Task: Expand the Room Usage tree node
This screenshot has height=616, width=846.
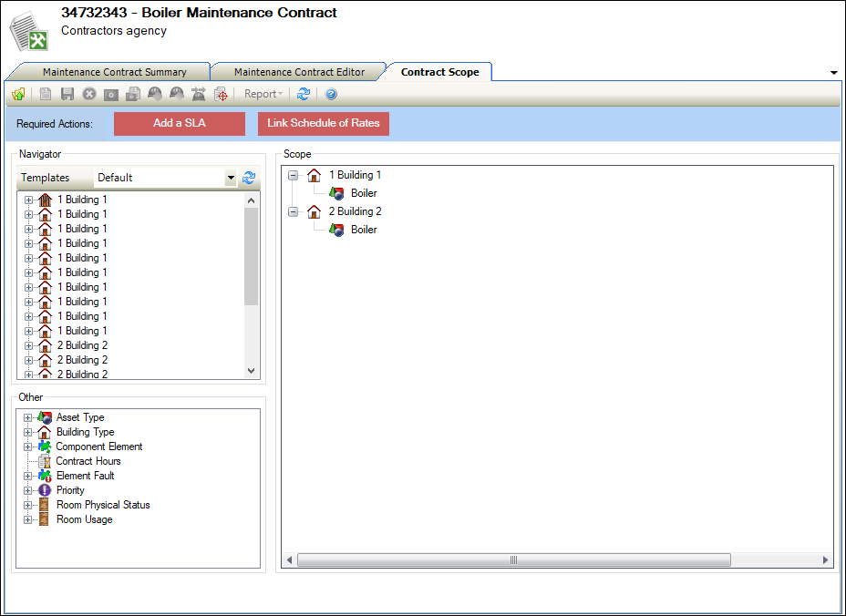Action: 28,519
